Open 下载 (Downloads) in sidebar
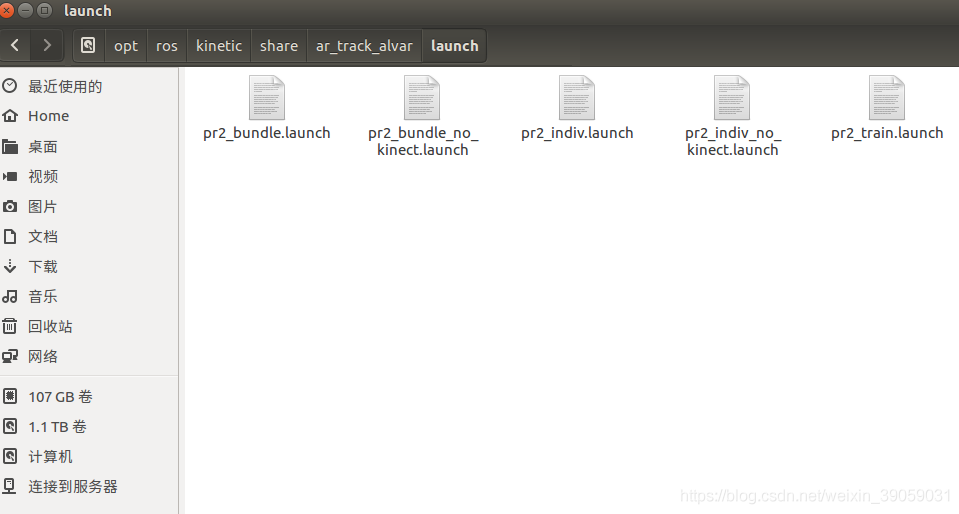 pyautogui.click(x=42, y=266)
